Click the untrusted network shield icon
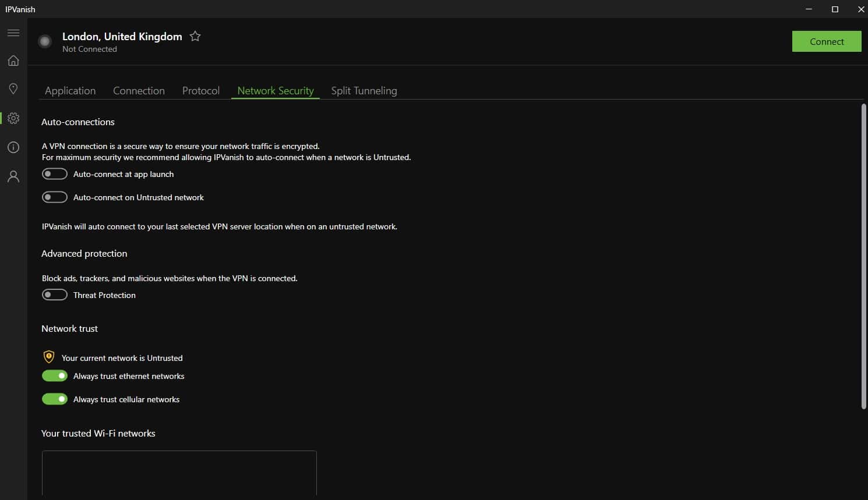The height and width of the screenshot is (500, 868). 49,357
